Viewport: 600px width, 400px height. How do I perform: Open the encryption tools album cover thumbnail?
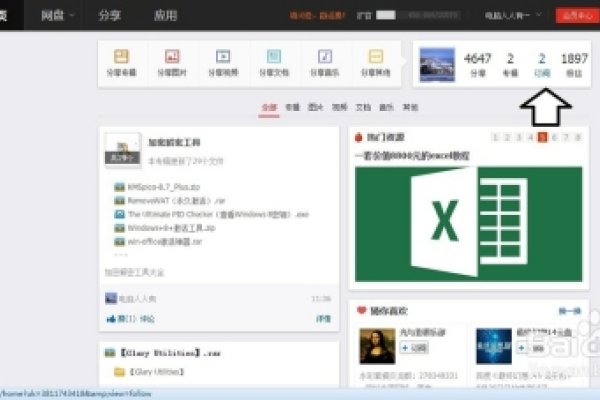click(x=122, y=149)
